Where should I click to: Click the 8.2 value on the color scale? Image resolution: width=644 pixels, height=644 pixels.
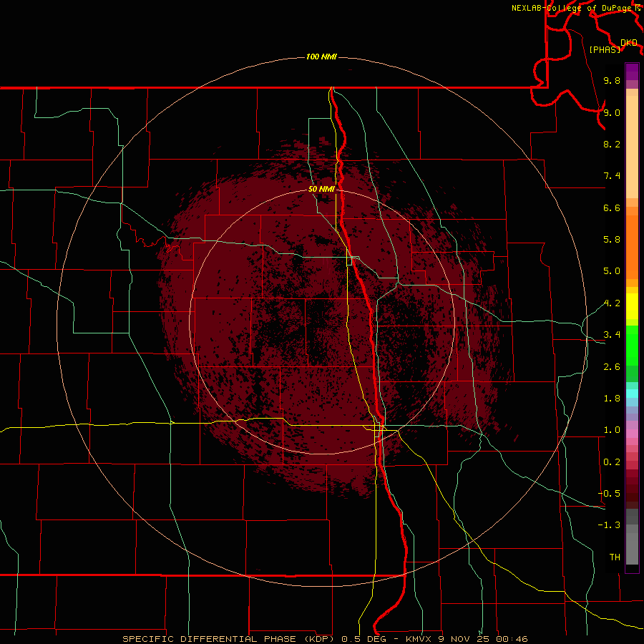[x=612, y=144]
